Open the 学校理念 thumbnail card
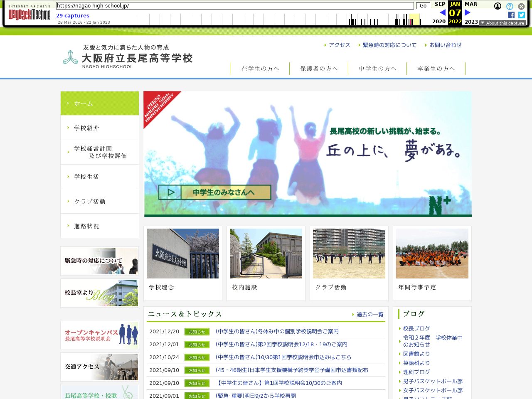Screen dimensions: 532x399 (x=183, y=263)
